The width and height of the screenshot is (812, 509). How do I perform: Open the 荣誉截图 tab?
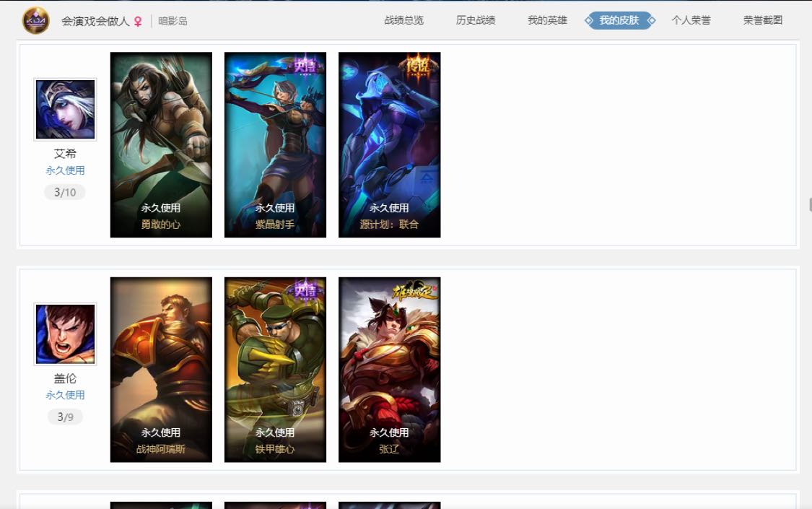click(x=763, y=20)
